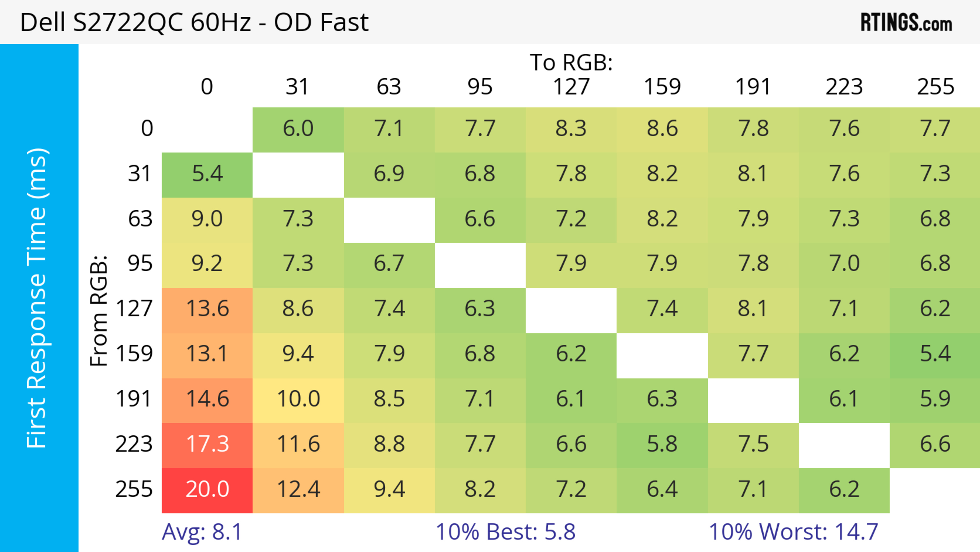Select the yellow 10.0 cell
980x552 pixels.
point(298,399)
